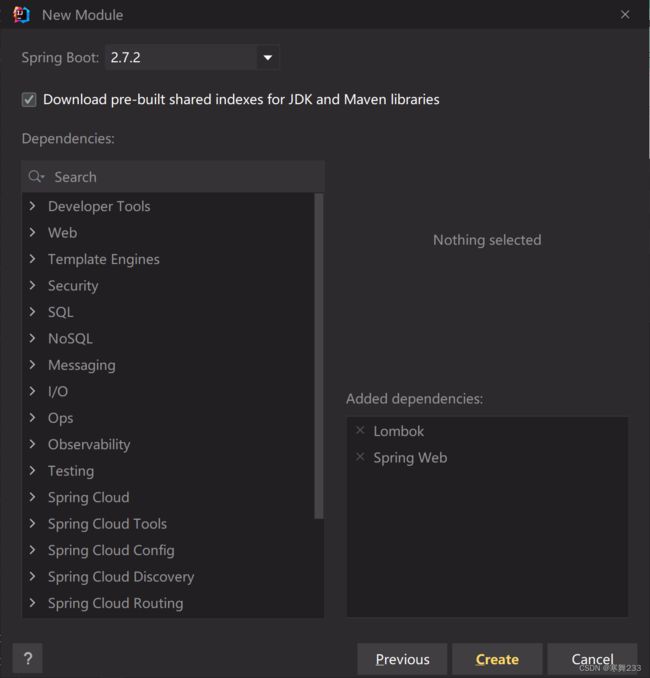Expand the Spring Cloud Routing chevron
The height and width of the screenshot is (678, 650).
(x=32, y=603)
